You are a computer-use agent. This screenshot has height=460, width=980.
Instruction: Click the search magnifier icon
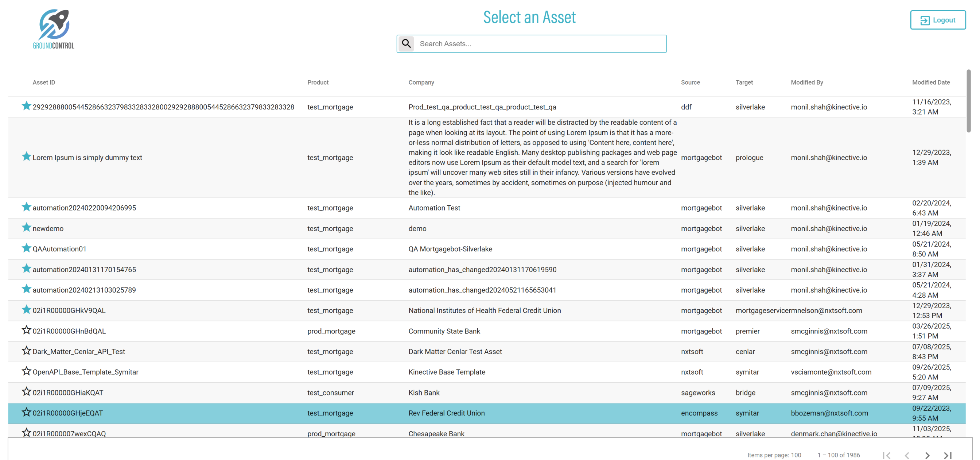coord(406,43)
